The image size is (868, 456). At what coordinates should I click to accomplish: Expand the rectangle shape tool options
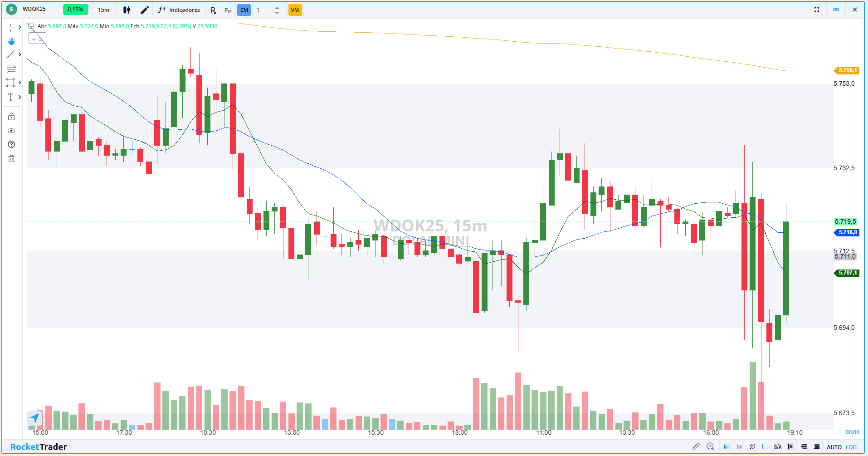(20, 83)
